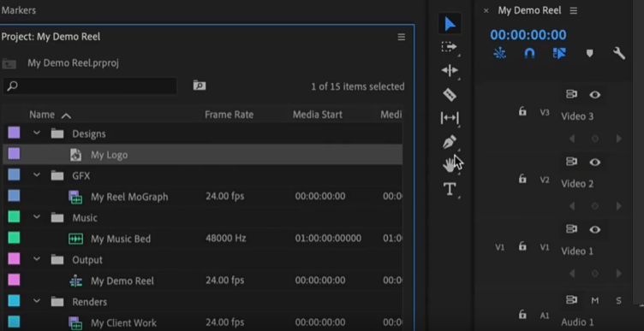The image size is (644, 331).
Task: Click My Logo file icon
Action: (x=75, y=155)
